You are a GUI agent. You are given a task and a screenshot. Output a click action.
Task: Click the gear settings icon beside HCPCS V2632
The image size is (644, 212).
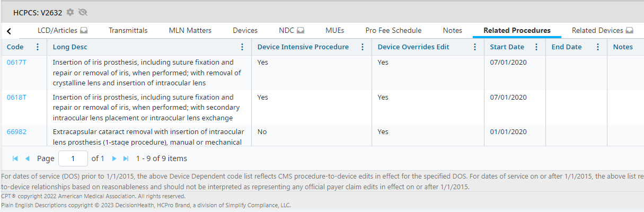pos(70,12)
